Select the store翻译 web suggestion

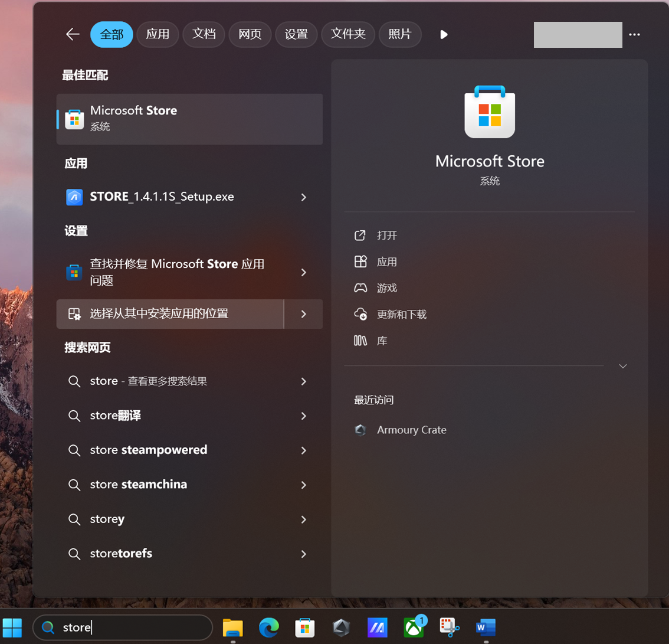170,416
